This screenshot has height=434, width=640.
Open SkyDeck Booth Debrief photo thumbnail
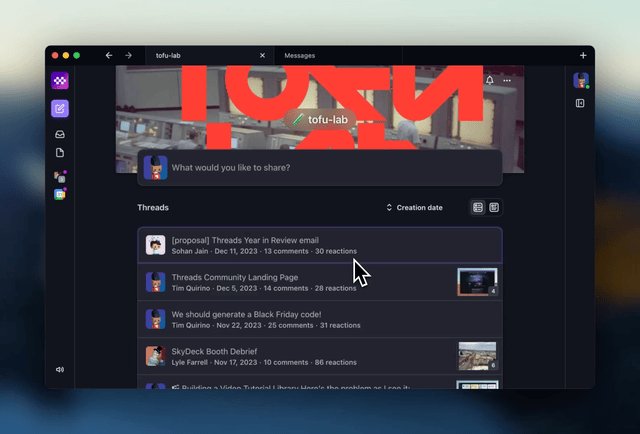click(x=477, y=356)
